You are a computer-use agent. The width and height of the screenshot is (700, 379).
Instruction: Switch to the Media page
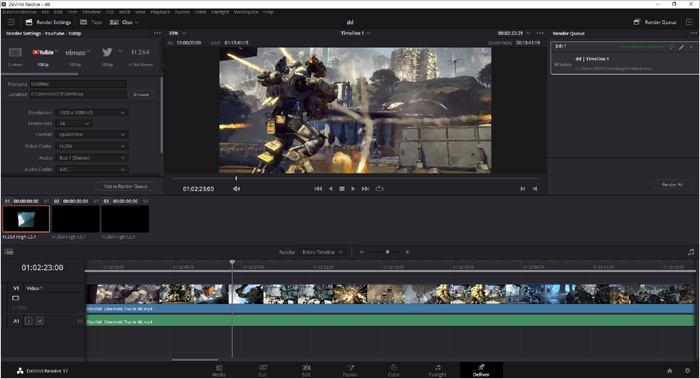[x=219, y=371]
